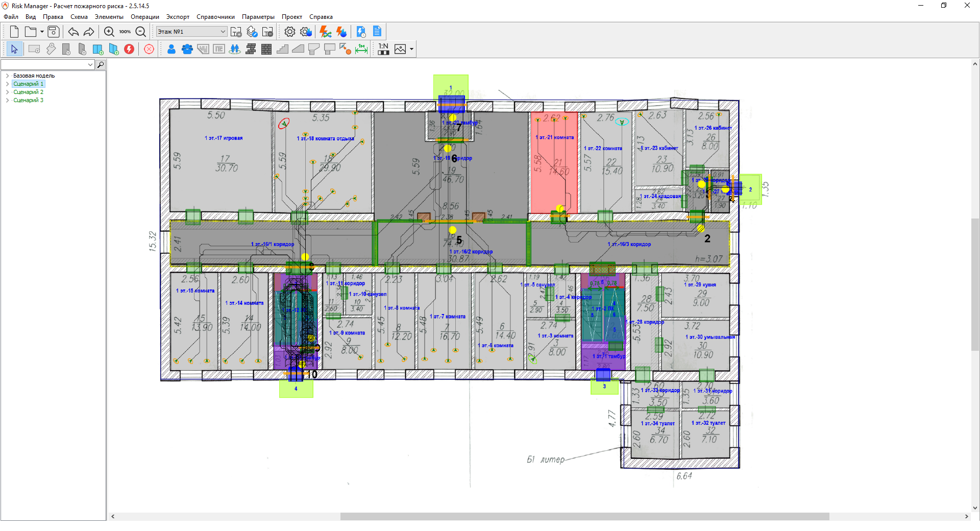
Task: Zoom out of the floor plan
Action: (x=141, y=32)
